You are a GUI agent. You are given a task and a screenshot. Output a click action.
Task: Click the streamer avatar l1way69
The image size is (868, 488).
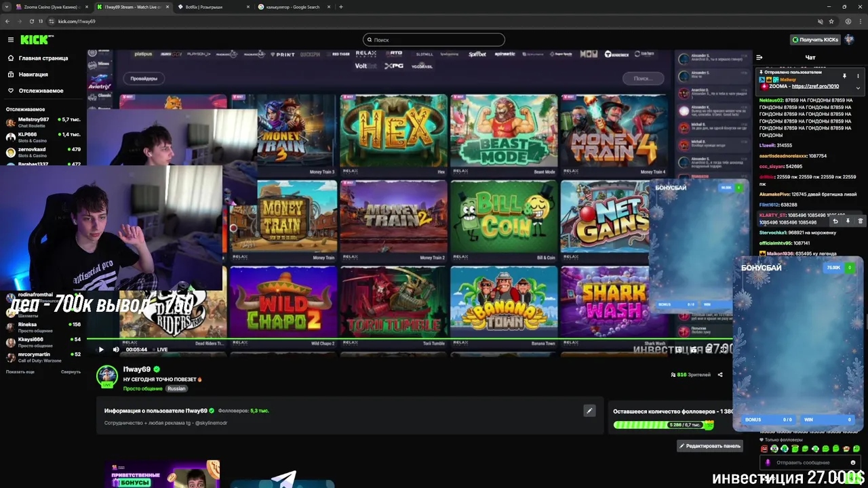point(107,377)
